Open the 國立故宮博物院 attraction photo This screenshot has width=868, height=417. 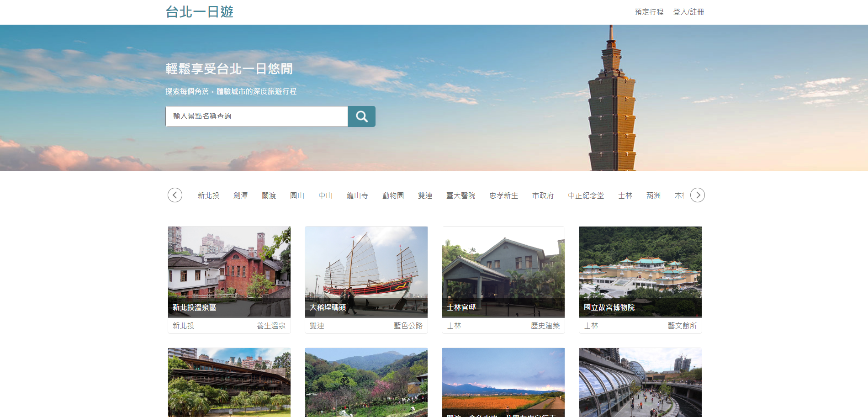tap(640, 272)
